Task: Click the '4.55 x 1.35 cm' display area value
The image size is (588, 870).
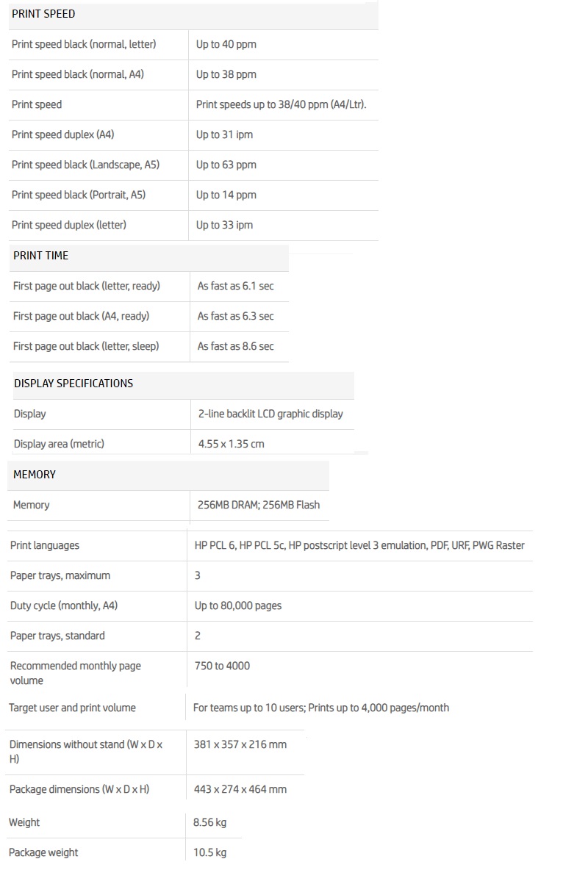Action: [231, 444]
